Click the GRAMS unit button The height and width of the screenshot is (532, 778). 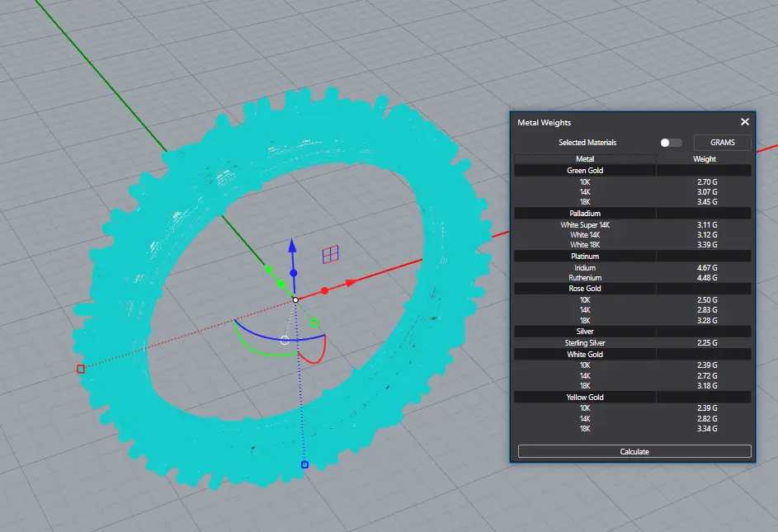(722, 143)
